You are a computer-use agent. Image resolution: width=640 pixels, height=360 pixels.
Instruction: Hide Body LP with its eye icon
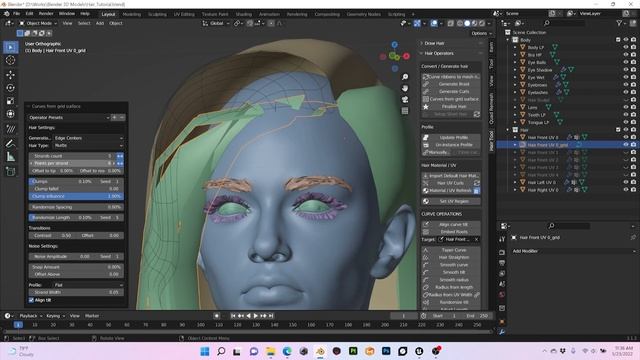(626, 47)
